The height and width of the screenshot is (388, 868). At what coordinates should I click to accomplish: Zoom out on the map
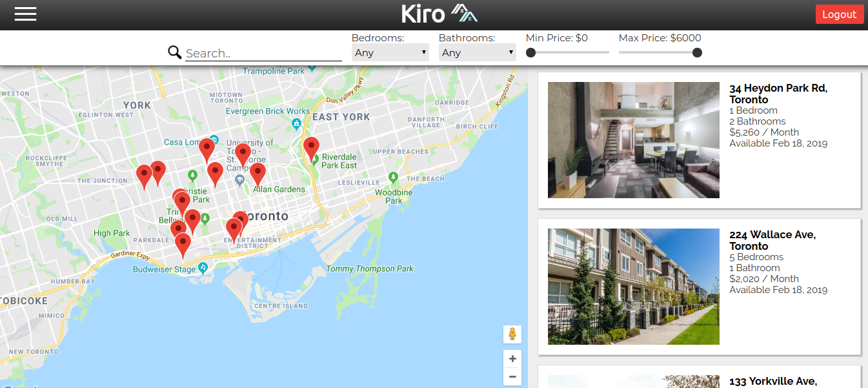coord(512,376)
